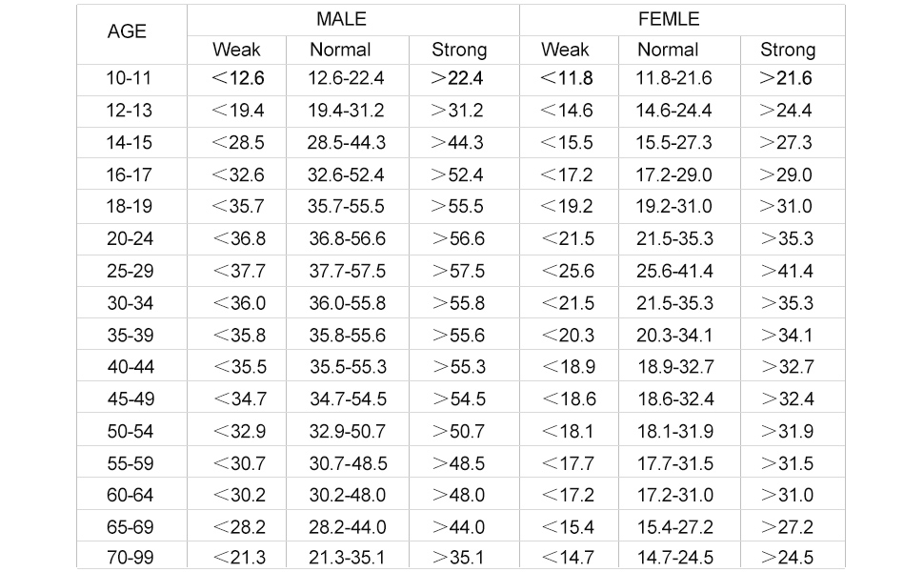The height and width of the screenshot is (572, 924).
Task: Select the 25-29 age row label
Action: coord(131,272)
